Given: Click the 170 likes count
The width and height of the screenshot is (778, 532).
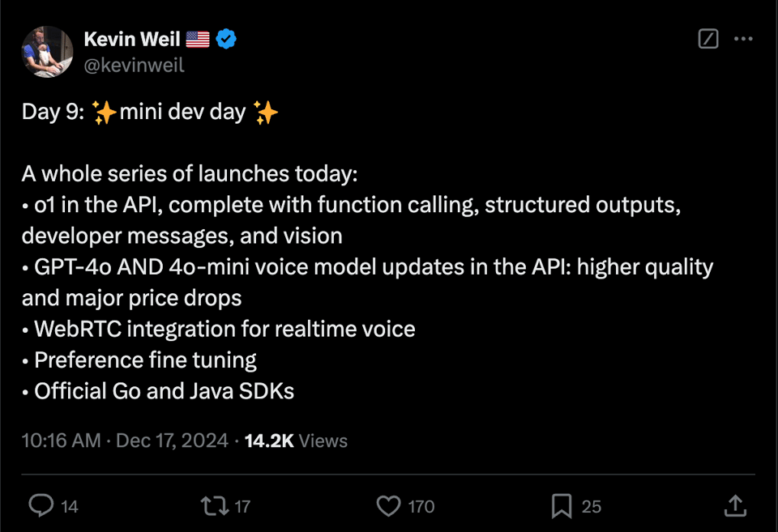Looking at the screenshot, I should click(x=421, y=507).
